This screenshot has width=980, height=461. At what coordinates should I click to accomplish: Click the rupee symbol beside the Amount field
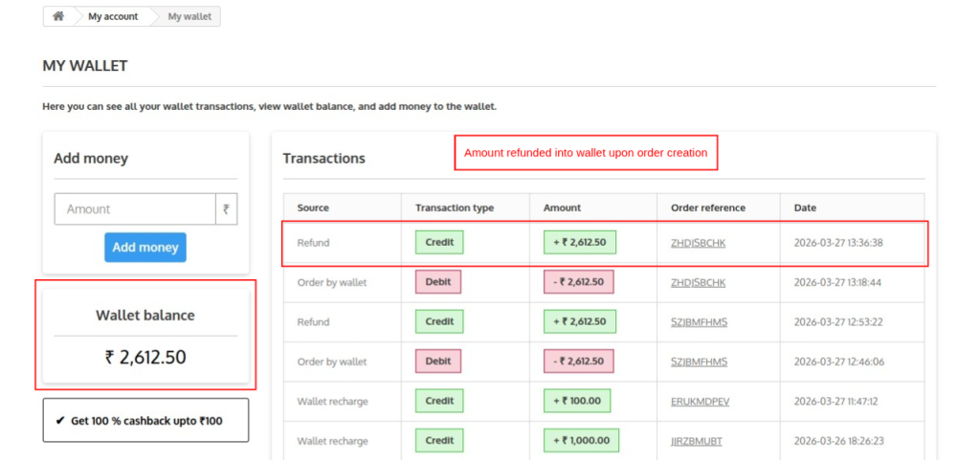(x=226, y=209)
